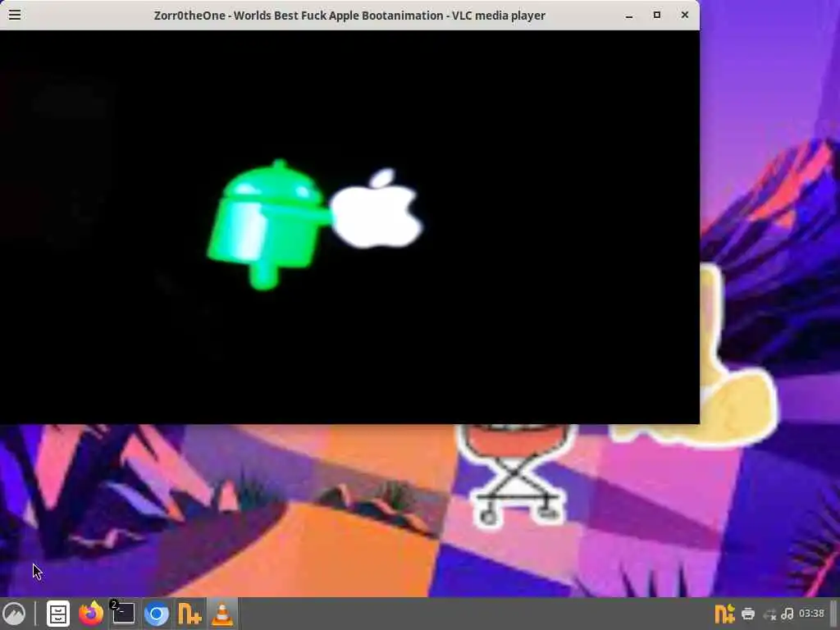Screen dimensions: 840x630
Task: Minimize the VLC media player window
Action: tap(629, 16)
